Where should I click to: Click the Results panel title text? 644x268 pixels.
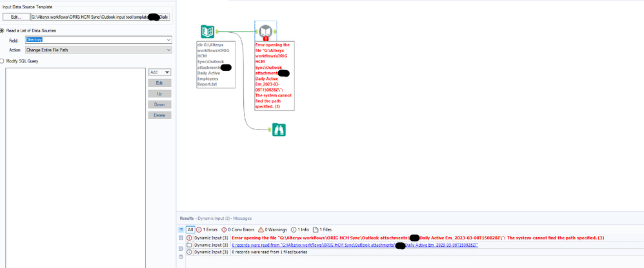coord(216,218)
